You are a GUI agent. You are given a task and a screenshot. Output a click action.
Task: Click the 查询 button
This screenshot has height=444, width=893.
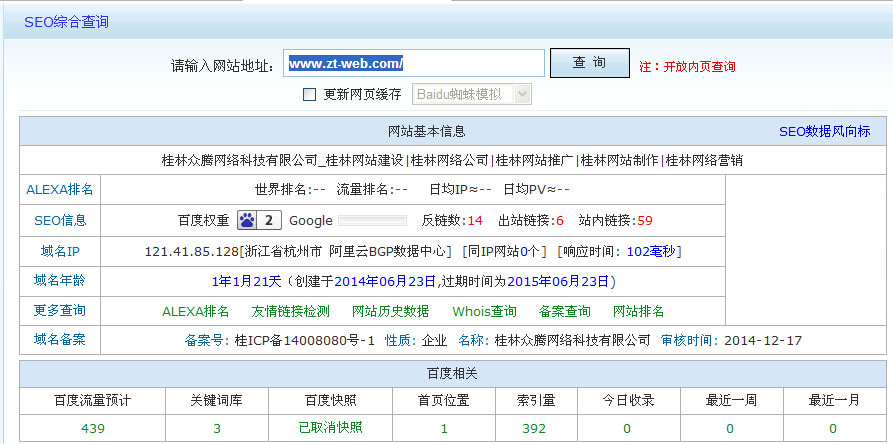click(589, 63)
